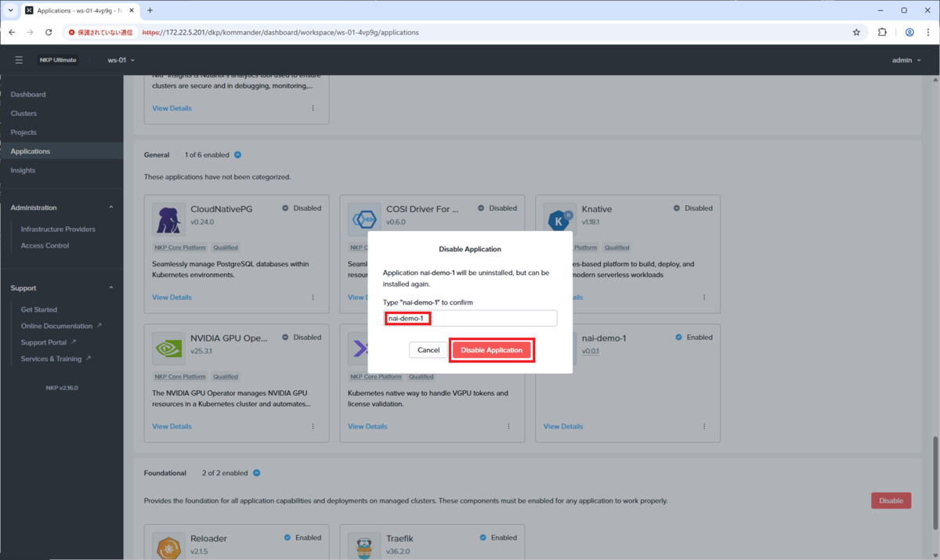Click NVIDIA GPU Operator Disabled status
The width and height of the screenshot is (940, 560).
302,338
